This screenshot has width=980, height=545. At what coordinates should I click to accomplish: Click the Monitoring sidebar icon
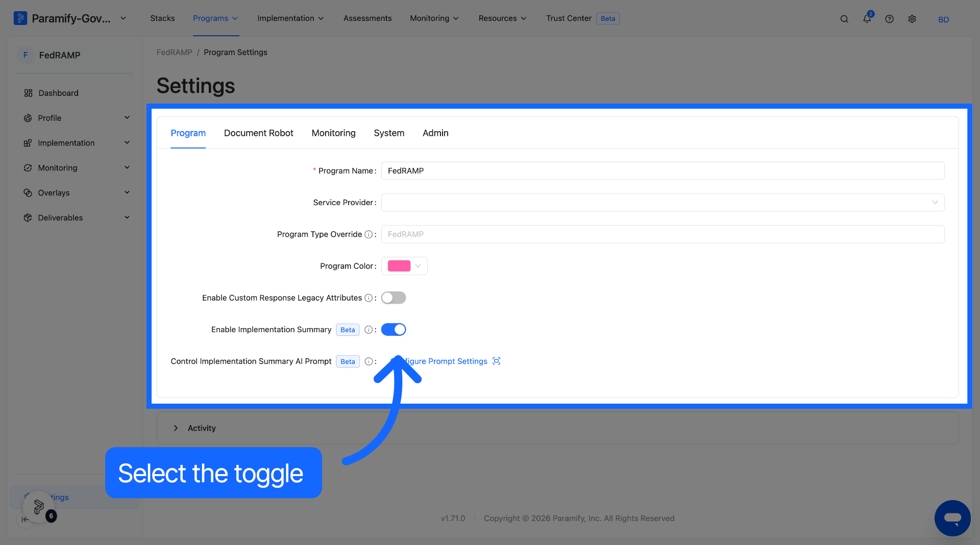[x=28, y=168]
